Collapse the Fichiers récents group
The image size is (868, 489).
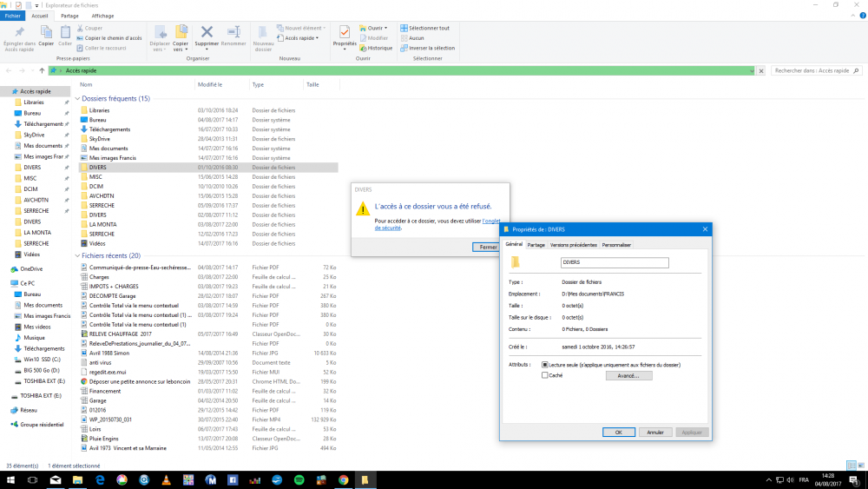[77, 256]
